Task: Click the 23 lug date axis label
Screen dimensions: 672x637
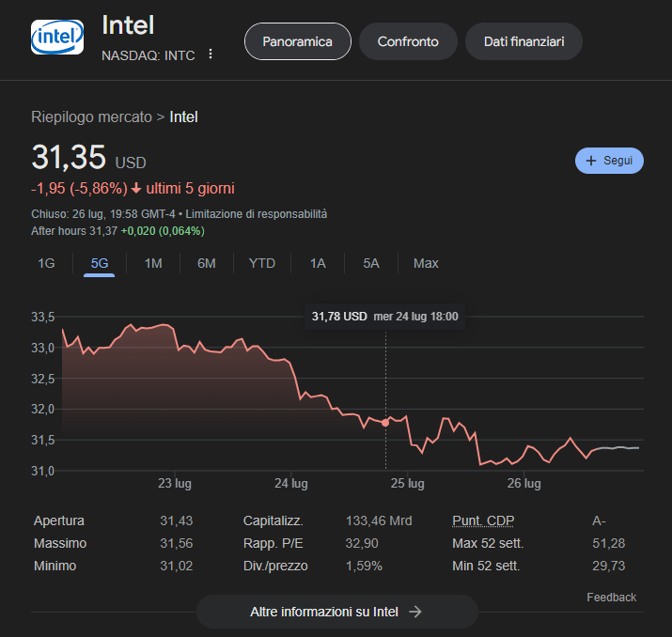Action: click(x=175, y=483)
